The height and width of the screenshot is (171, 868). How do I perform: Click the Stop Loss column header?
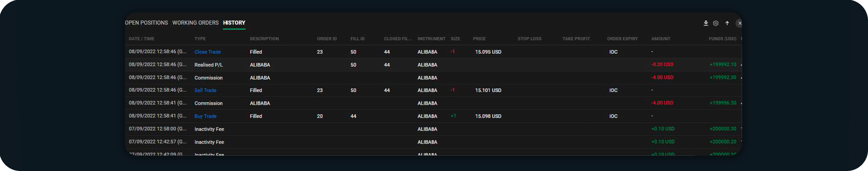529,39
